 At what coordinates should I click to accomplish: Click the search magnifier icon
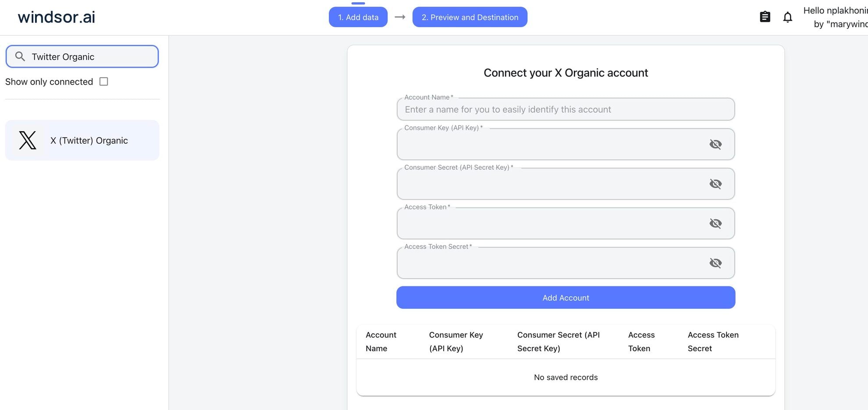[x=20, y=56]
